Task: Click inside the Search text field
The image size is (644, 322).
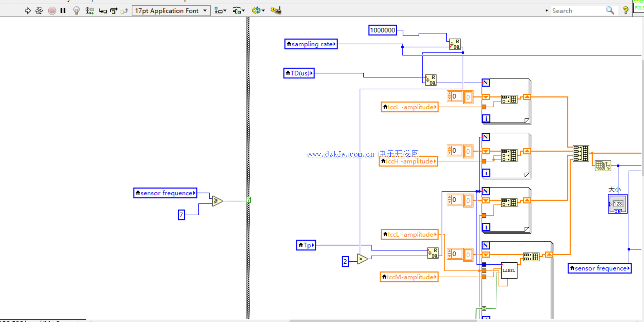Action: [577, 11]
